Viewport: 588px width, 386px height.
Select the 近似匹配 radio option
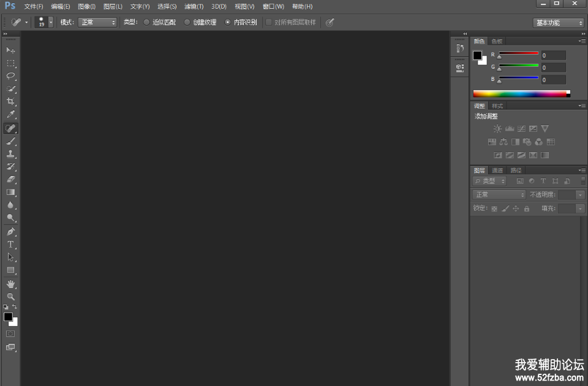coord(146,23)
